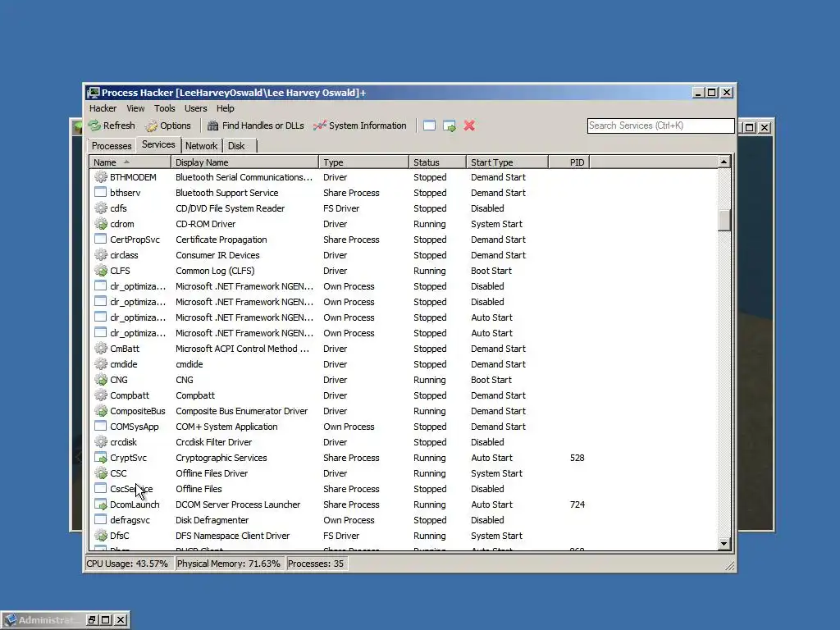Click Cryptographic Services display name
The width and height of the screenshot is (840, 630).
[x=221, y=458]
